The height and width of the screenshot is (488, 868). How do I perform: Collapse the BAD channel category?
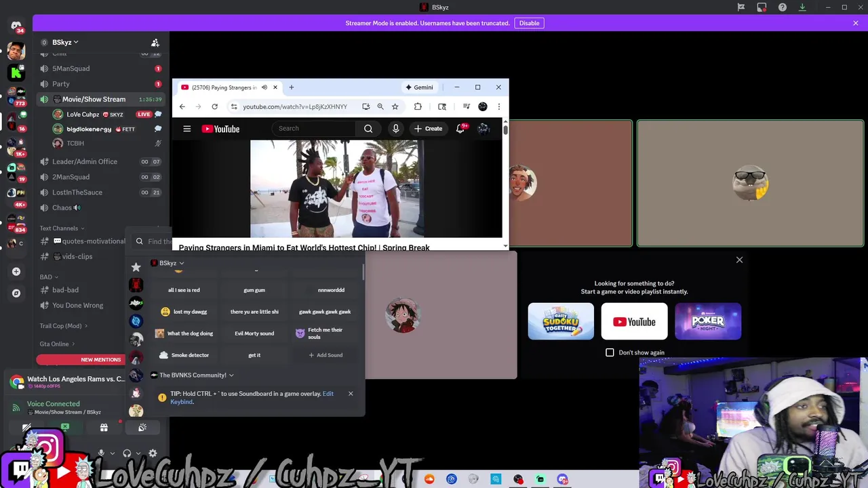click(49, 277)
